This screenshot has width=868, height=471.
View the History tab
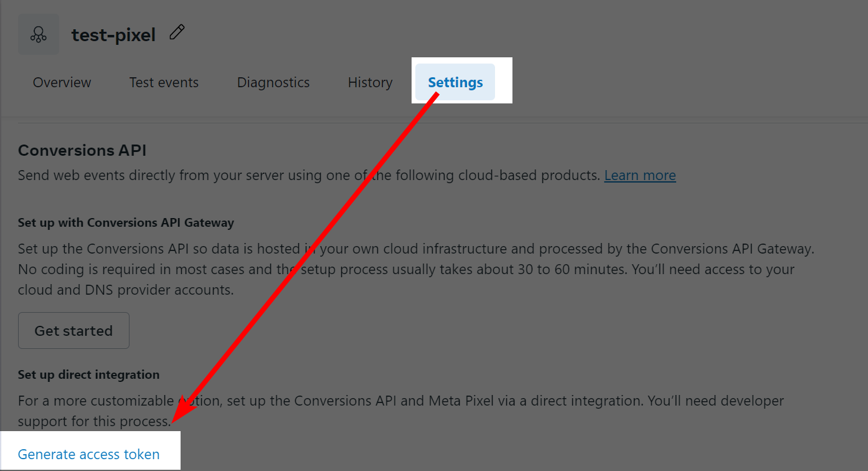click(x=370, y=82)
